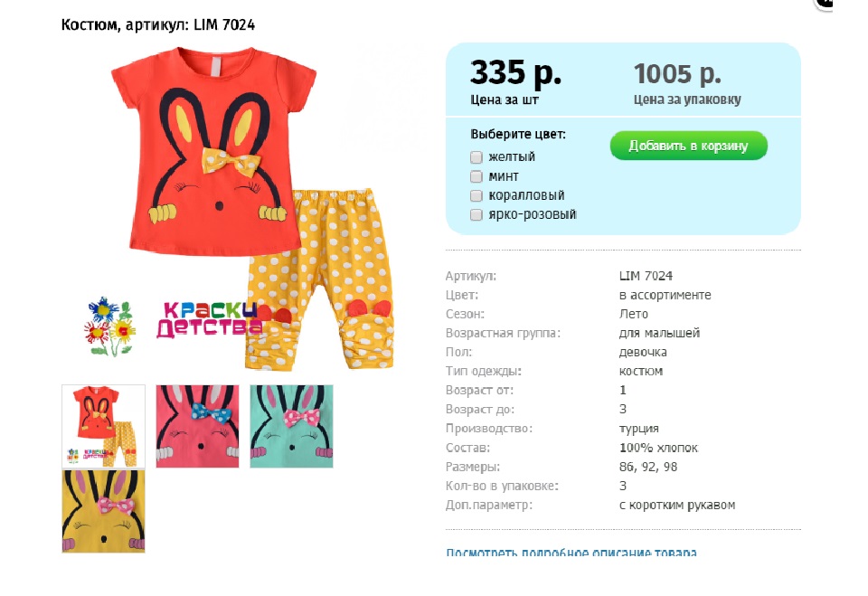Screen dimensions: 868x596
Task: Click the Размеры value 86, 92, 98
Action: [648, 467]
